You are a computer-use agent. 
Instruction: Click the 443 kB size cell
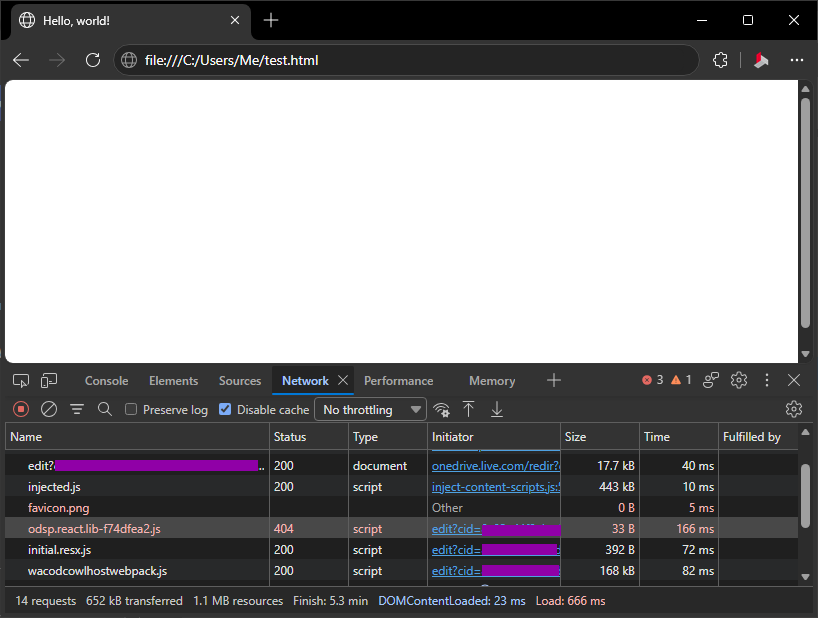[x=617, y=487]
